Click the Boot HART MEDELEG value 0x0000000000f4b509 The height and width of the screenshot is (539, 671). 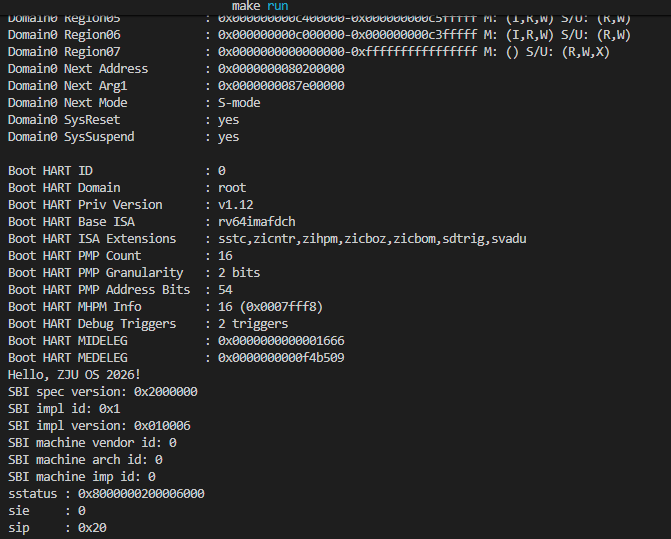point(281,358)
